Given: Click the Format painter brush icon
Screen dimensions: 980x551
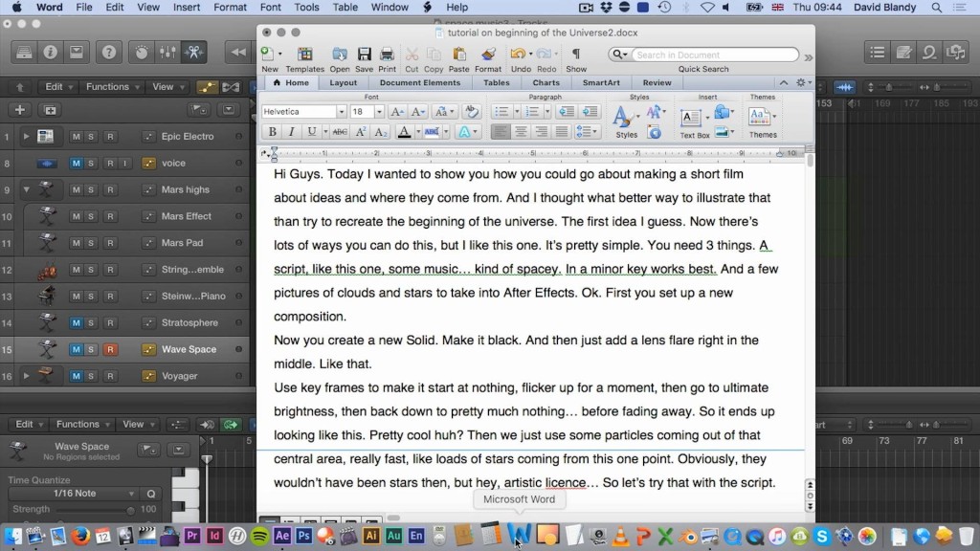Looking at the screenshot, I should coord(488,55).
